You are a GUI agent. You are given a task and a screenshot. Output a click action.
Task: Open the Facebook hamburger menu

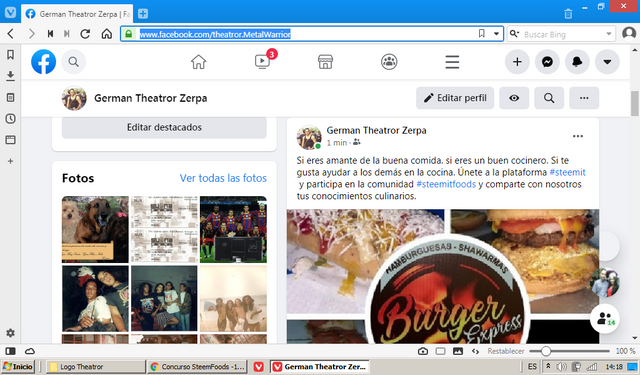click(452, 62)
